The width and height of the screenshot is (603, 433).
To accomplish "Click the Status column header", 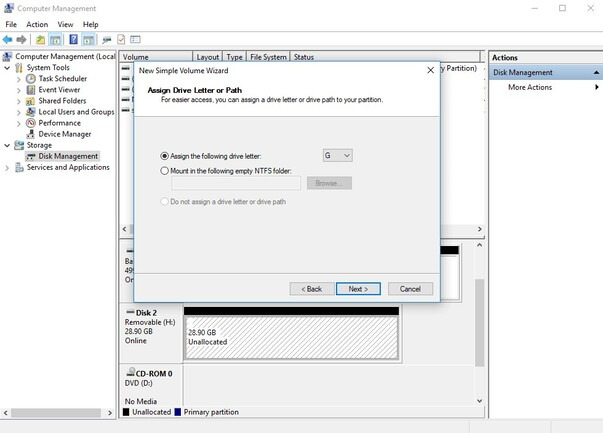I will click(x=385, y=57).
